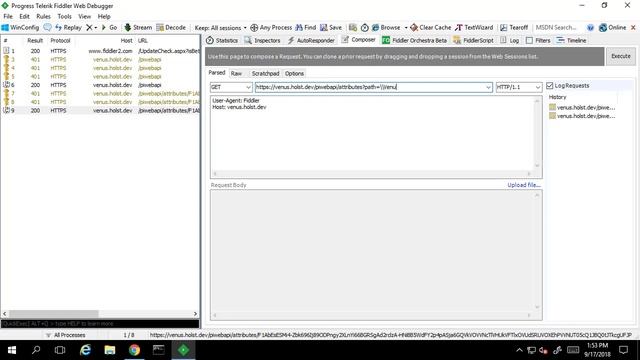
Task: Click the Upload file... link
Action: tap(524, 185)
